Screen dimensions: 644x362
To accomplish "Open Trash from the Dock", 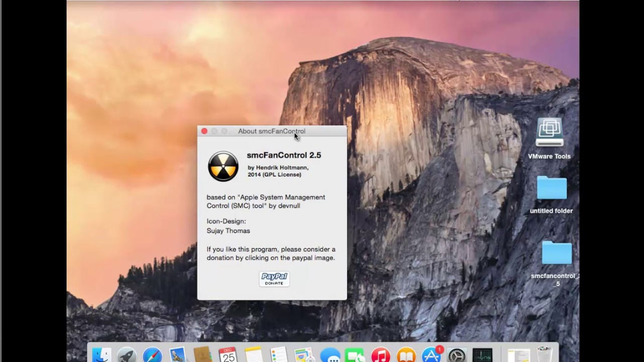I will 544,354.
